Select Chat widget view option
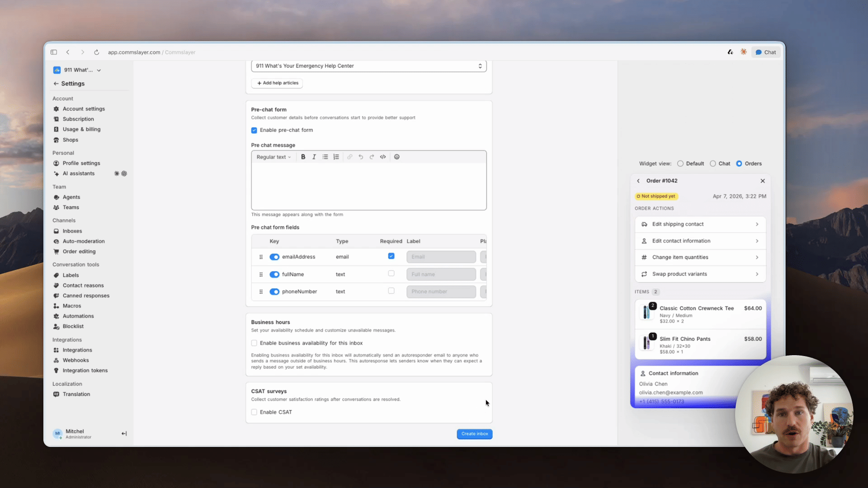The width and height of the screenshot is (868, 488). (713, 164)
